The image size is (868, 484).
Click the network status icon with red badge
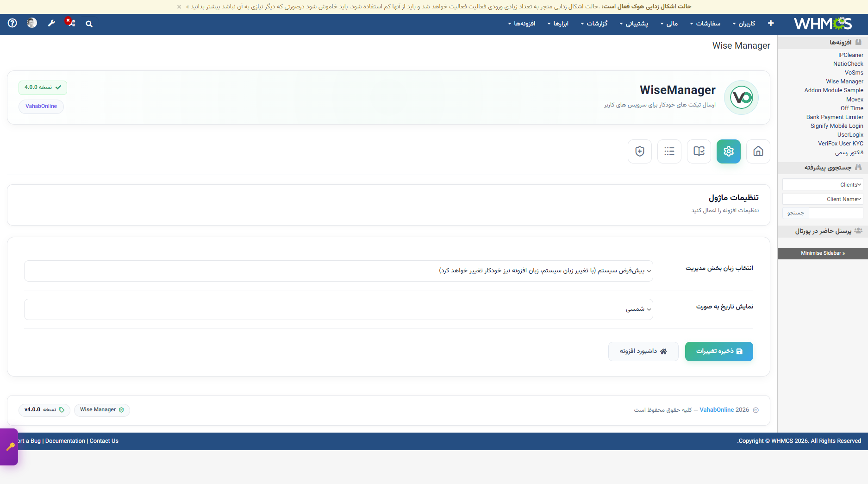(x=70, y=22)
